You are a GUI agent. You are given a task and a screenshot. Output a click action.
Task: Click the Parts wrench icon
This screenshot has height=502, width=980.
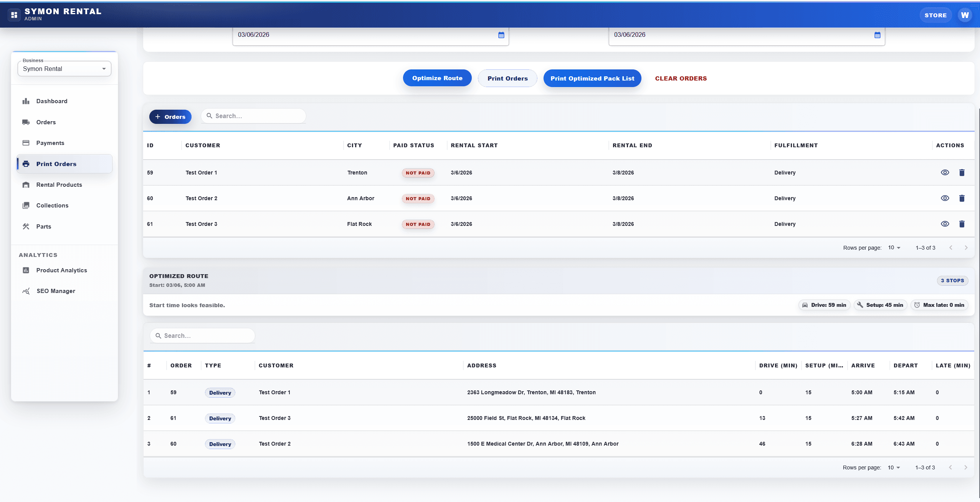click(26, 226)
